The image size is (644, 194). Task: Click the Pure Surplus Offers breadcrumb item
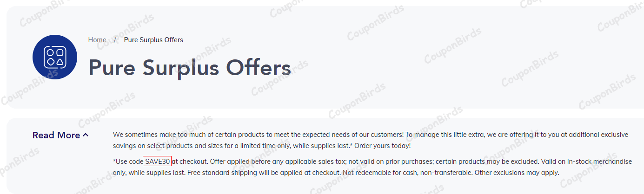[x=153, y=40]
